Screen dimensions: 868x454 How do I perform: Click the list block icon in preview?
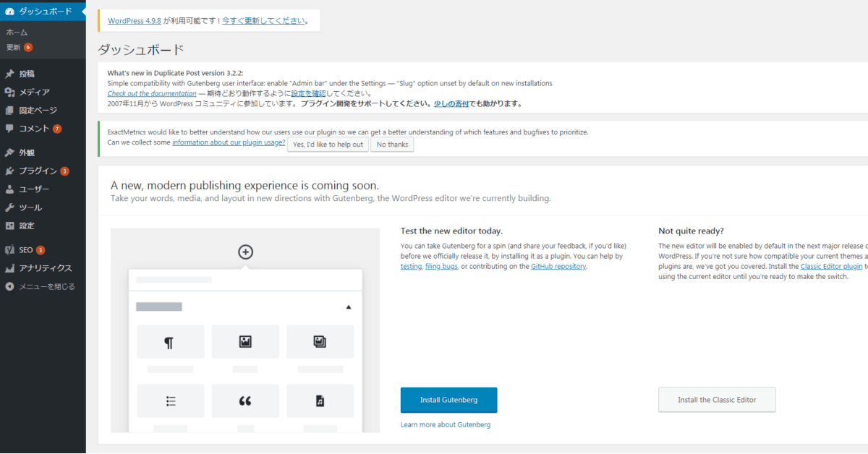coord(171,401)
